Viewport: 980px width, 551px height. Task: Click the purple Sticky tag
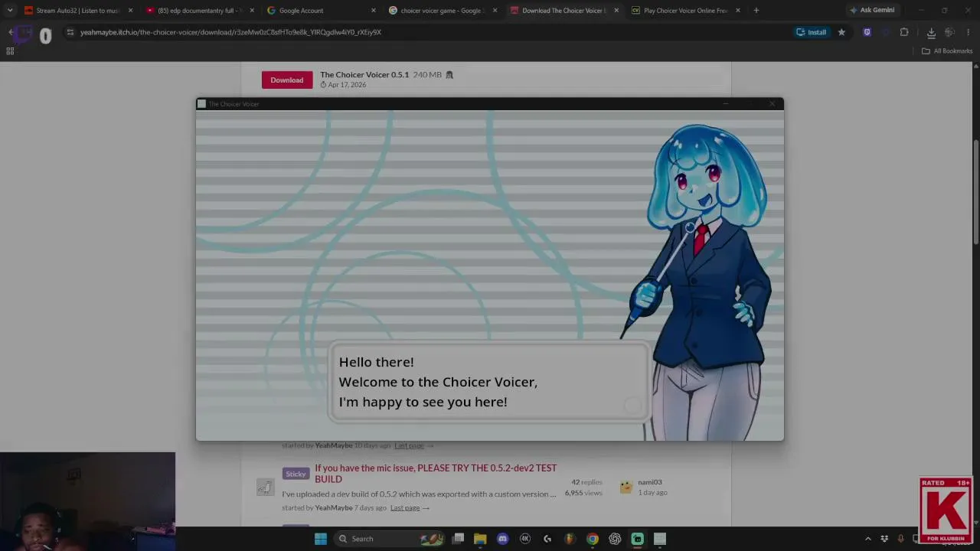[296, 474]
